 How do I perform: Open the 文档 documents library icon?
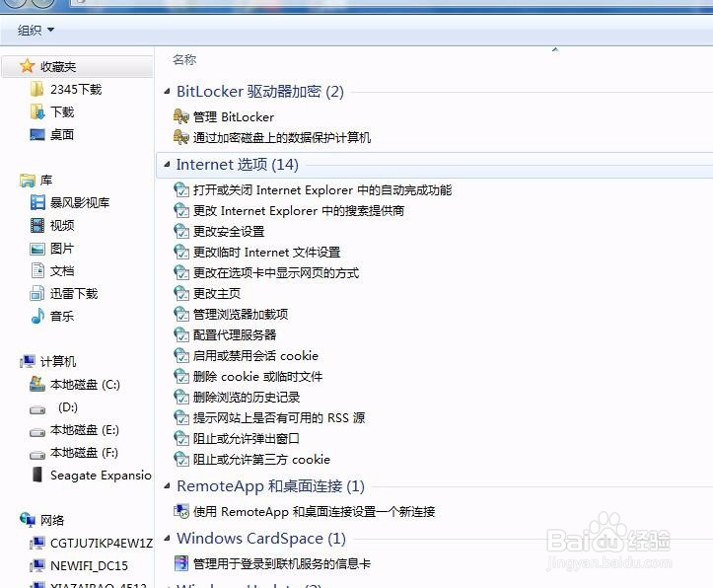(37, 270)
